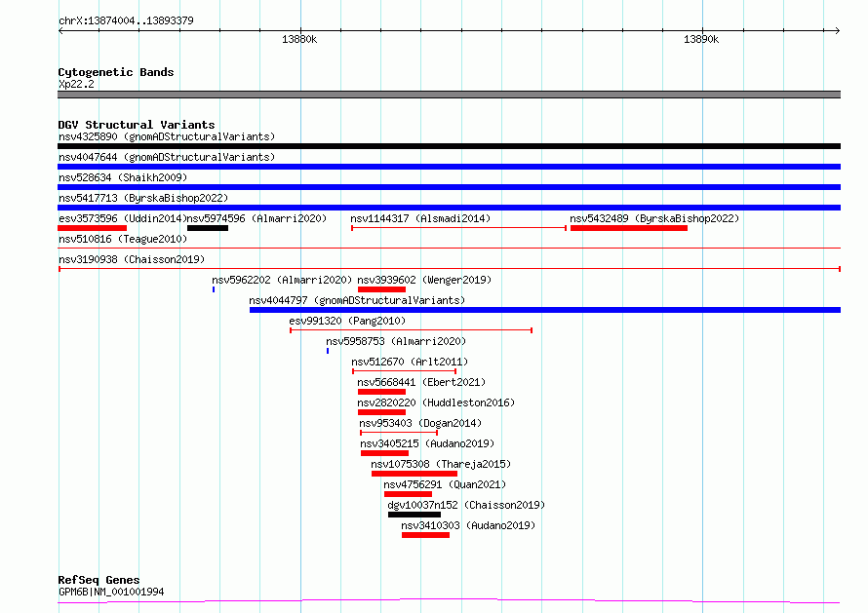Click the red span line under nsv1144317

point(459,228)
